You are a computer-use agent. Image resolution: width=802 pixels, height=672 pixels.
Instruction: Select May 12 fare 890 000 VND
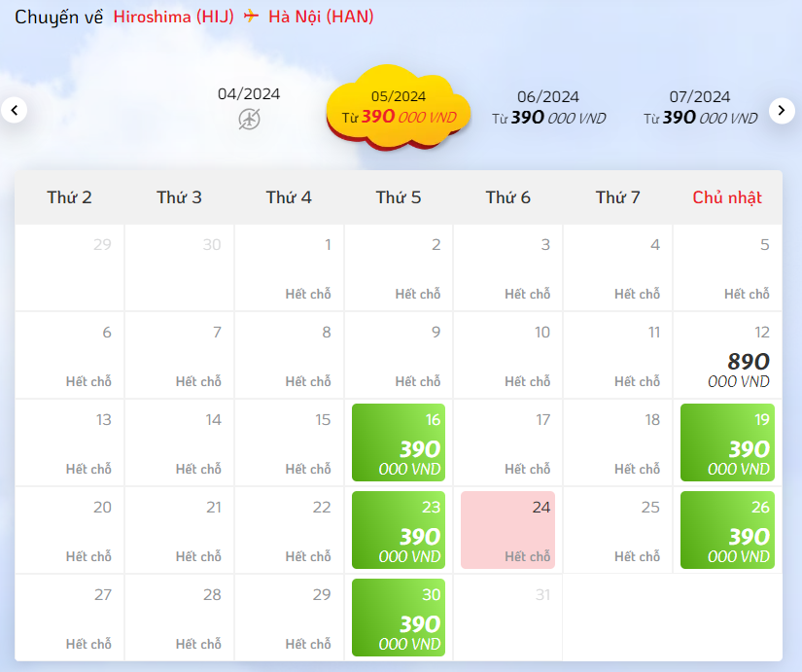coord(727,355)
